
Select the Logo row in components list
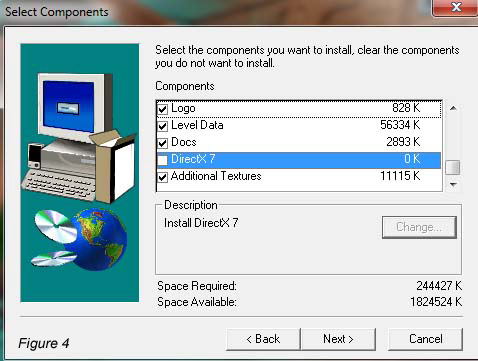point(299,109)
